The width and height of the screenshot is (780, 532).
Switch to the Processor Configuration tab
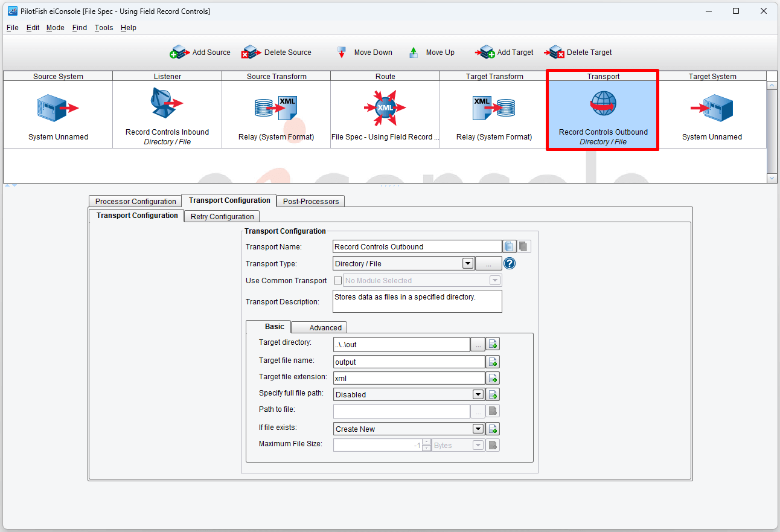(x=135, y=201)
